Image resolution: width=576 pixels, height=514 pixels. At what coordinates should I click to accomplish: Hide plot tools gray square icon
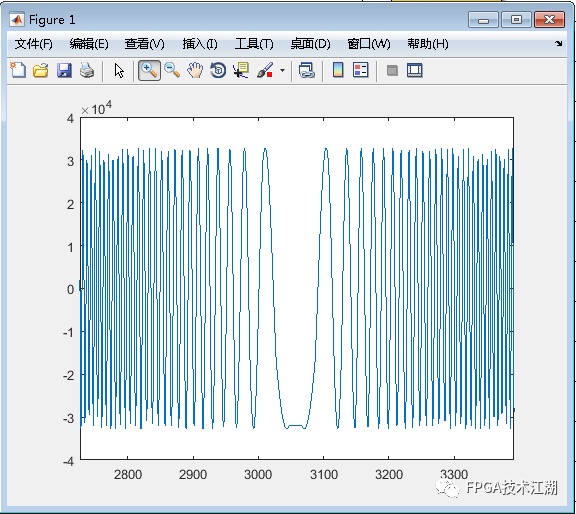(x=392, y=70)
